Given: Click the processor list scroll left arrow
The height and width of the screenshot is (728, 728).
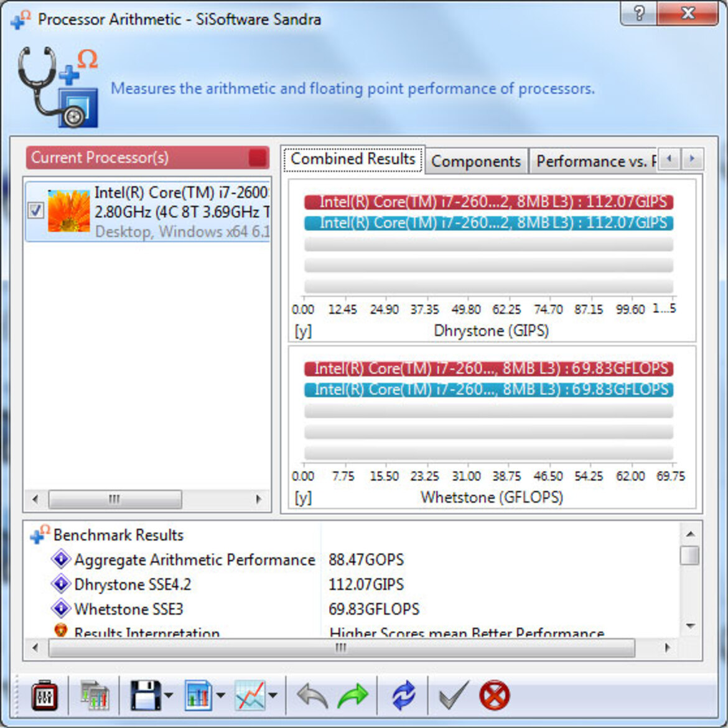Looking at the screenshot, I should [x=35, y=499].
